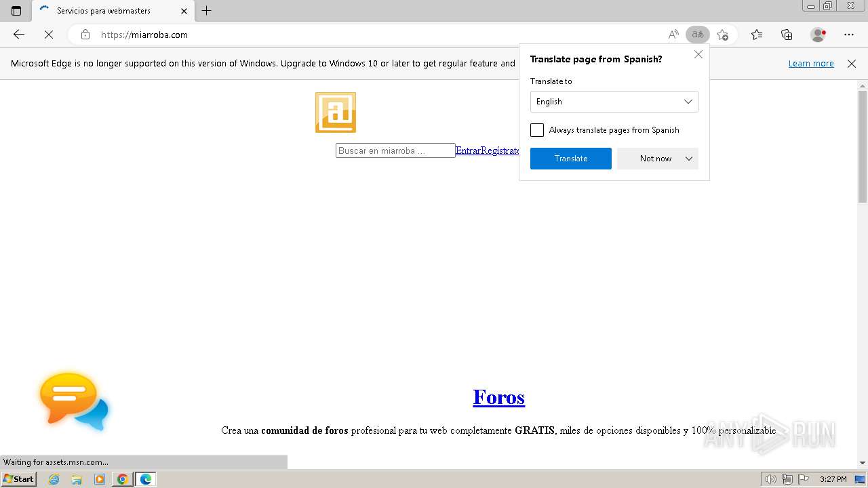The height and width of the screenshot is (488, 868).
Task: Select Microsoft Edge taskbar icon
Action: (146, 479)
